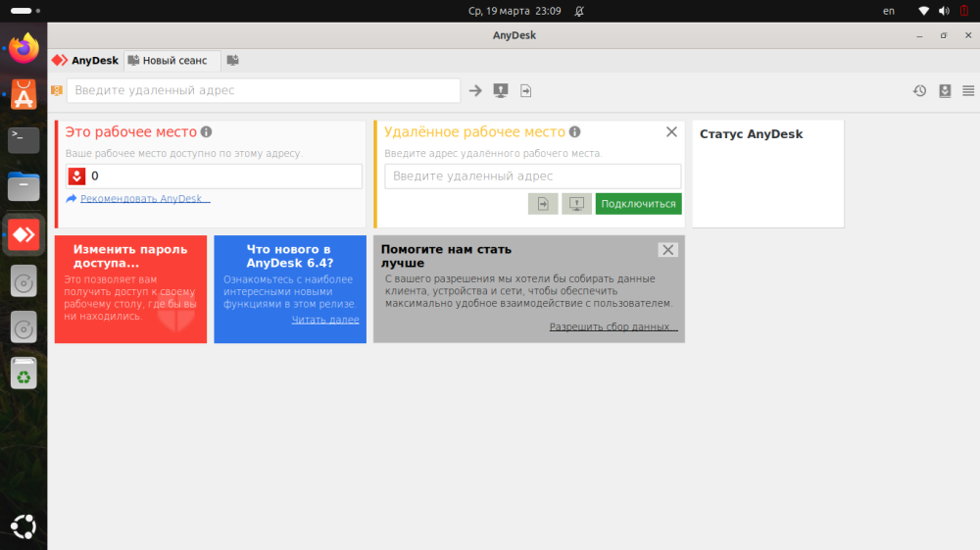This screenshot has width=980, height=550.
Task: Click file transfer button in remote desk panel
Action: [543, 204]
